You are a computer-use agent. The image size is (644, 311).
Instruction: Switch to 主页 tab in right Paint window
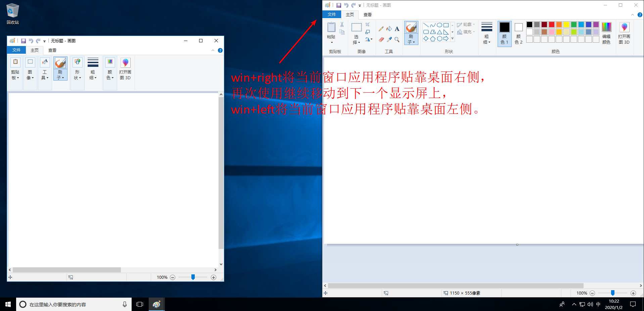click(350, 15)
